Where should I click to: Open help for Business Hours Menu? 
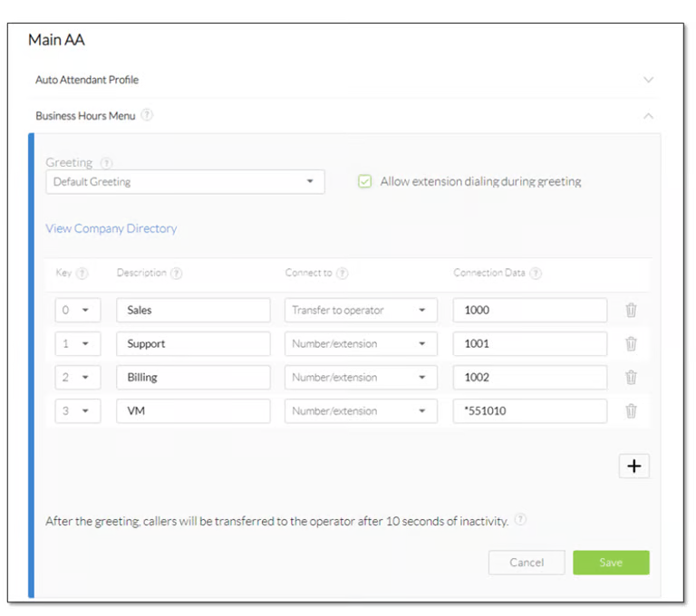point(147,116)
